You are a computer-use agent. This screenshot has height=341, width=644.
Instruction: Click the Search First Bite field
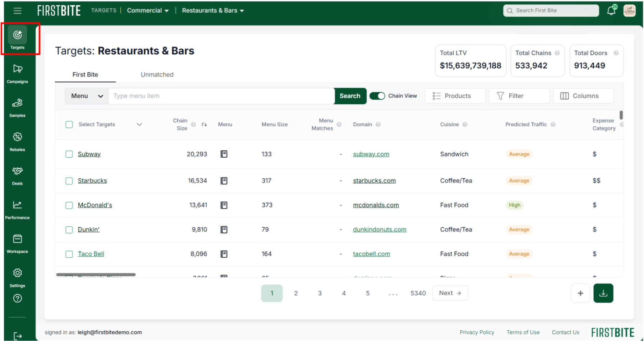(551, 10)
